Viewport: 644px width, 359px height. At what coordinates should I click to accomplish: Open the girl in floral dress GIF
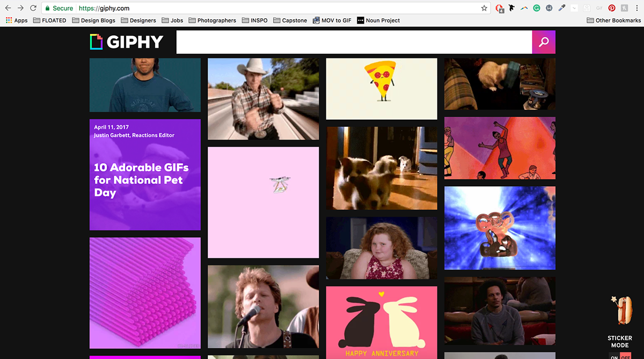point(382,248)
